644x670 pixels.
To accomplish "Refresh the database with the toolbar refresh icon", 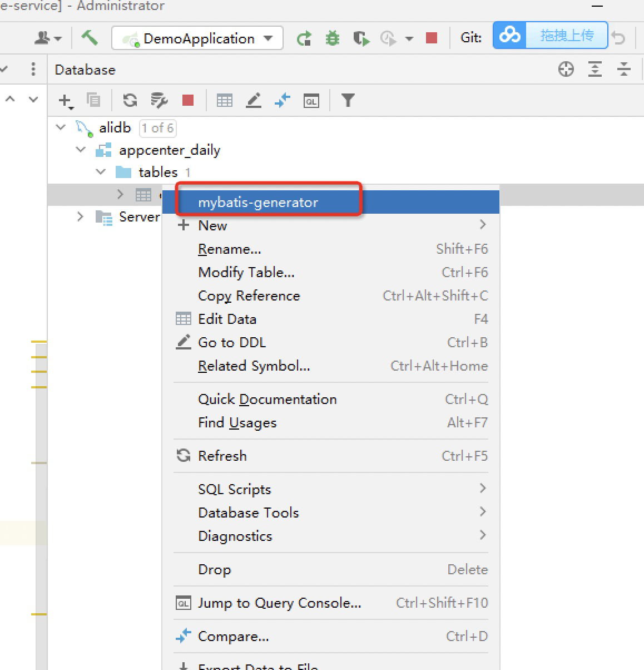I will [x=130, y=100].
